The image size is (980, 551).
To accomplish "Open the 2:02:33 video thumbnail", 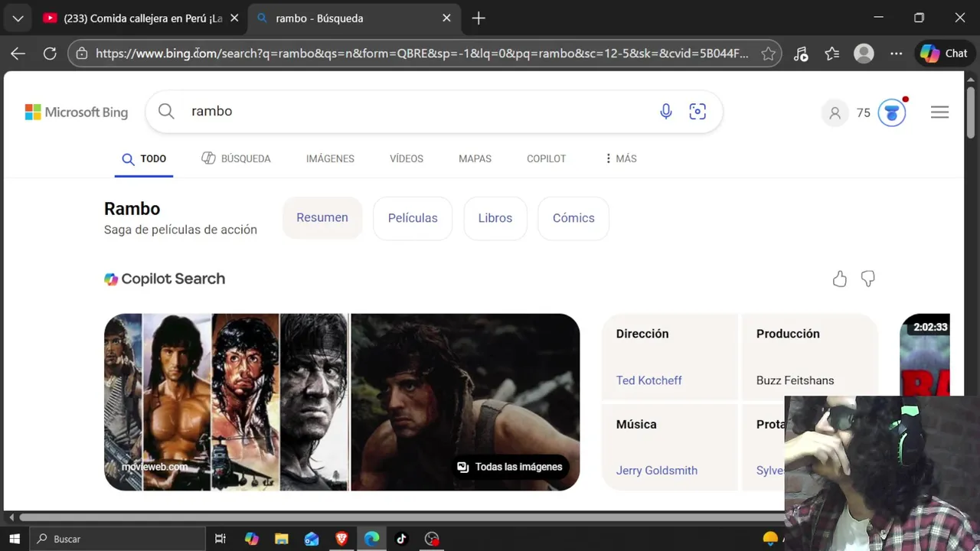I will click(x=925, y=354).
